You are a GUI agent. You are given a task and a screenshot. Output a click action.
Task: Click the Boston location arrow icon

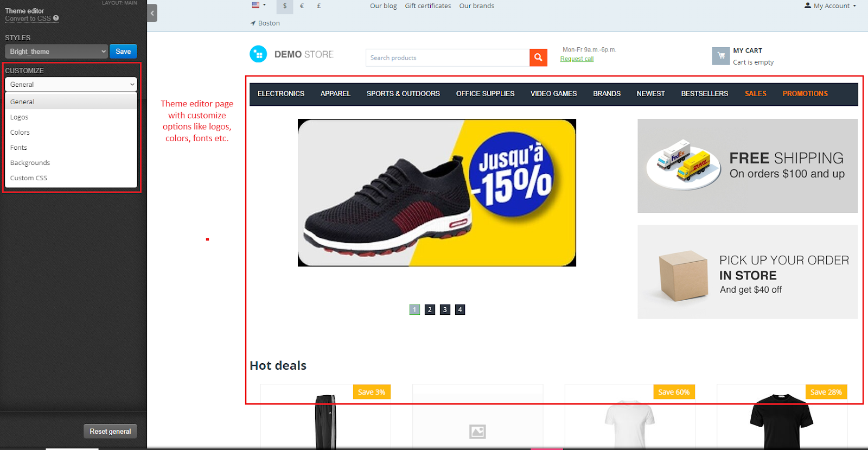[x=253, y=23]
